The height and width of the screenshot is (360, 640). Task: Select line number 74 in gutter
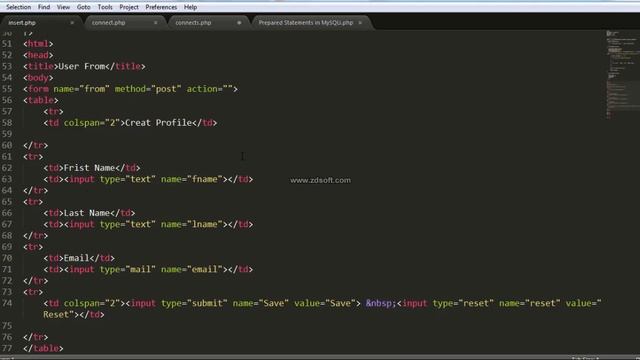coord(7,303)
